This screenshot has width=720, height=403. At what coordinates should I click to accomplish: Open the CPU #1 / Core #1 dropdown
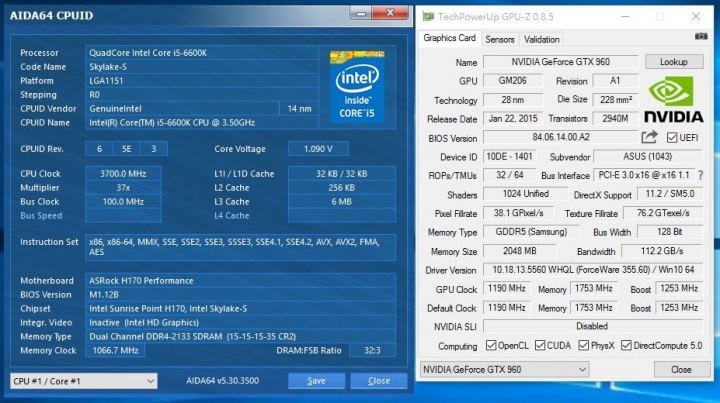point(84,381)
